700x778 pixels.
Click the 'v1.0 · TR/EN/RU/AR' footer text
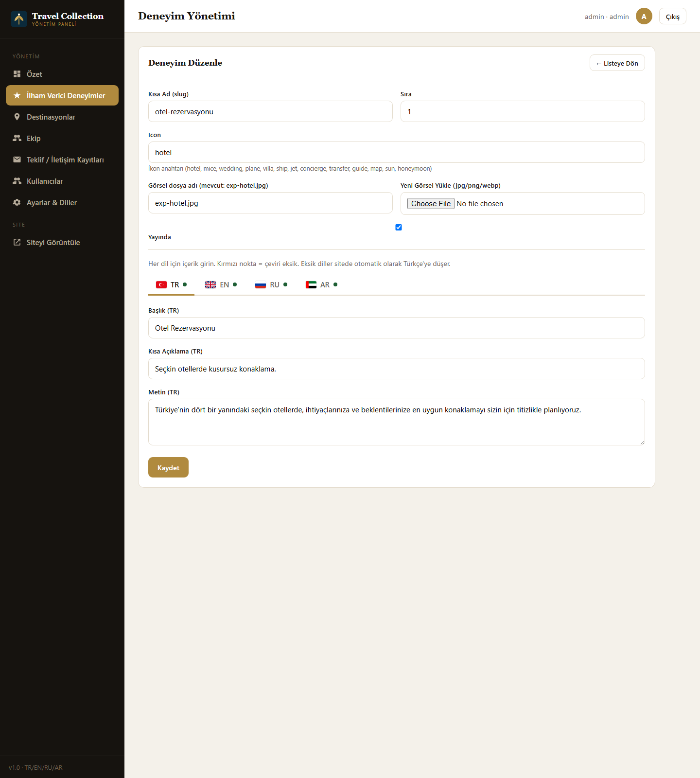click(x=35, y=767)
